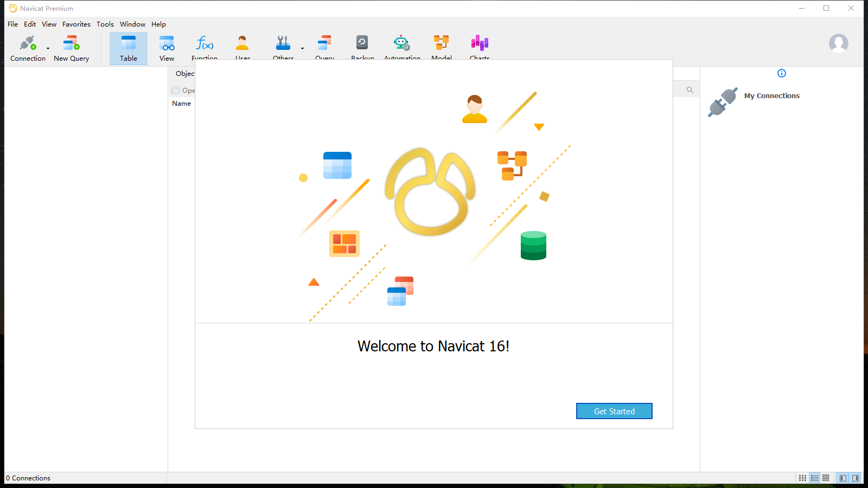The image size is (868, 488).
Task: Switch to grid view in status bar
Action: point(826,478)
